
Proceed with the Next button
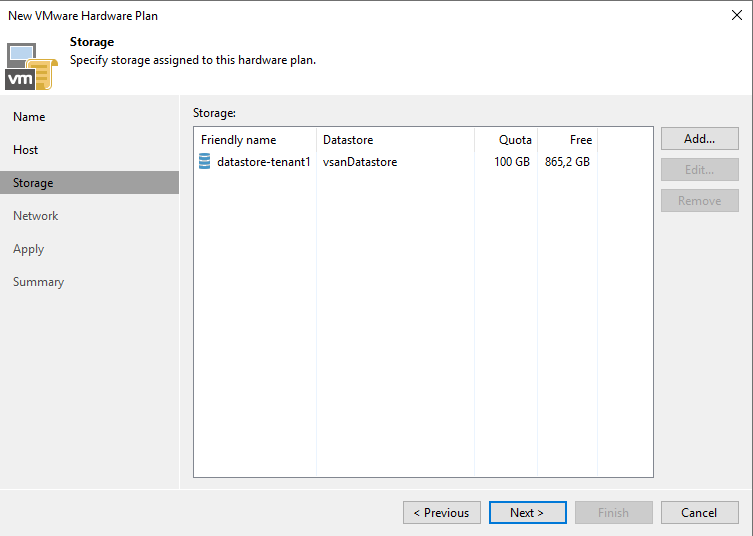coord(527,512)
